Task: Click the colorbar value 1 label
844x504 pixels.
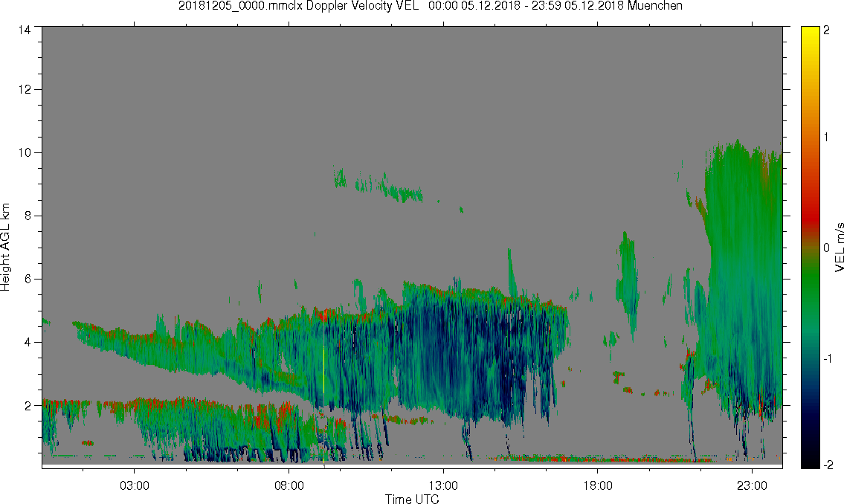Action: pyautogui.click(x=826, y=138)
